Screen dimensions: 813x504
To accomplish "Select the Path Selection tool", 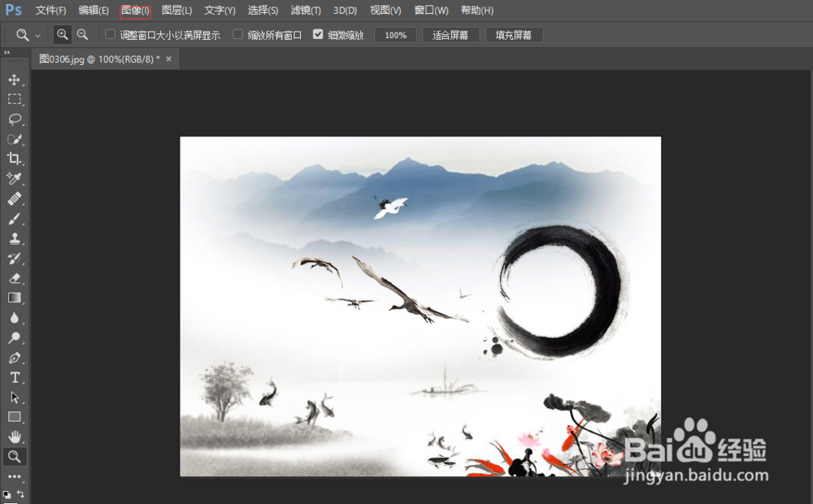I will [15, 398].
